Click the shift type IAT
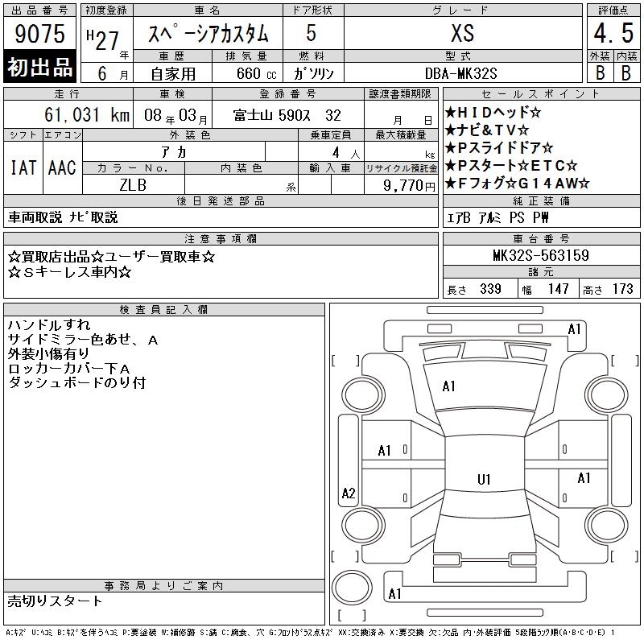This screenshot has width=644, height=644. [x=23, y=167]
